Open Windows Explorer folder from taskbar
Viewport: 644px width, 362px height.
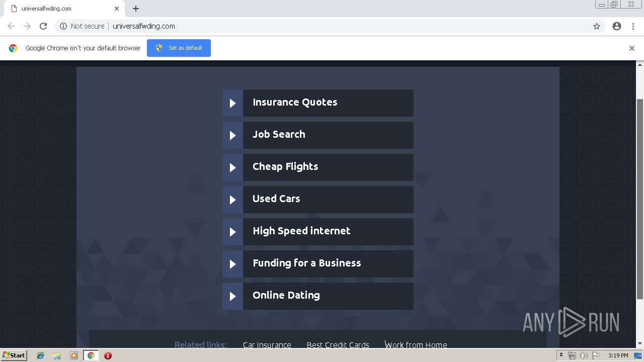57,355
